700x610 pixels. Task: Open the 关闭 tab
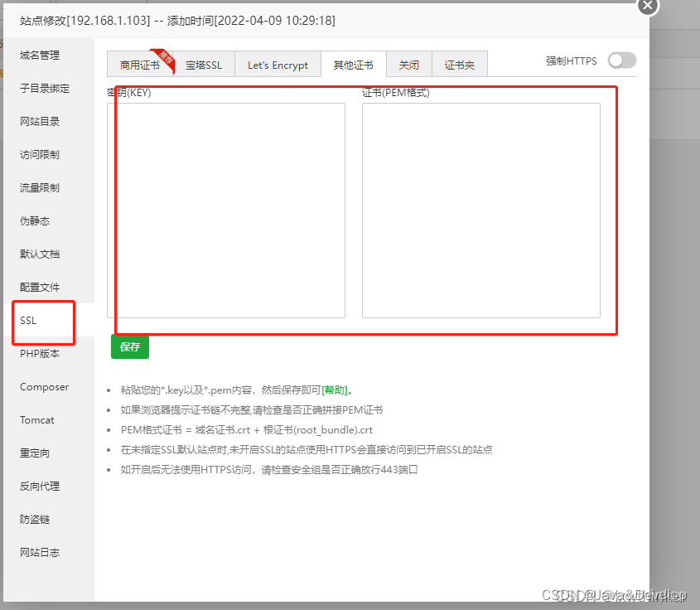409,65
